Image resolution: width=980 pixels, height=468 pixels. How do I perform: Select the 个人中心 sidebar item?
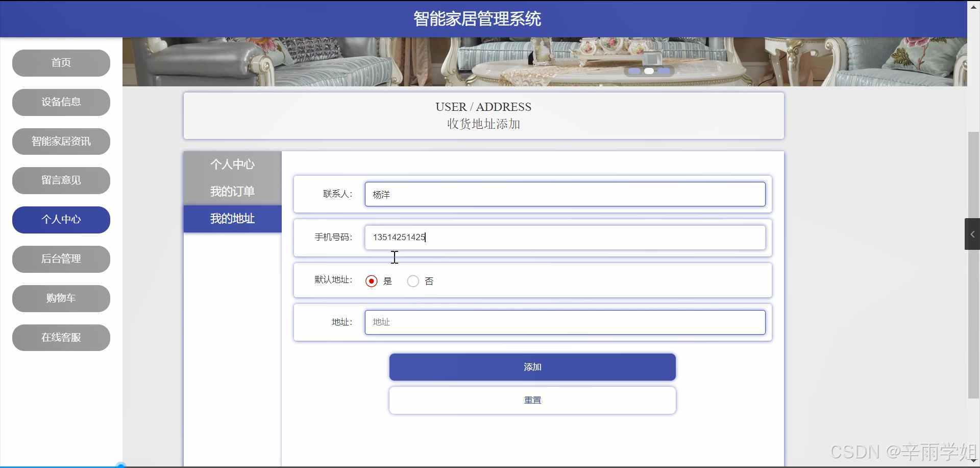pyautogui.click(x=61, y=220)
